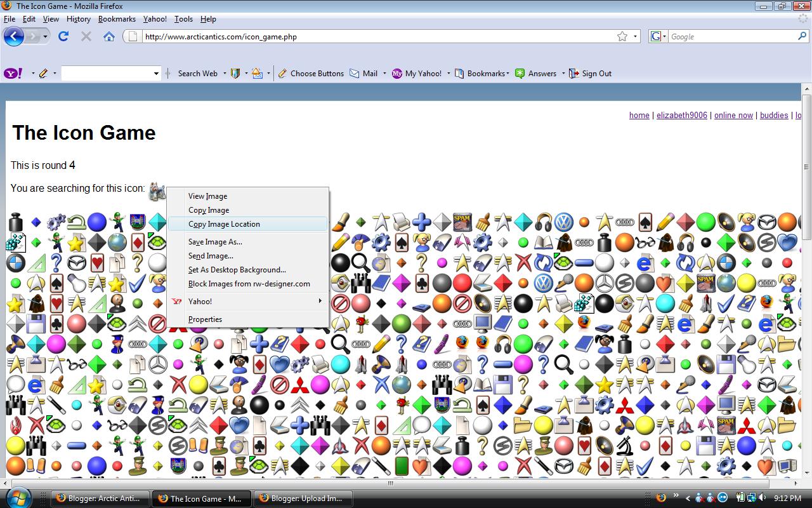Click the target icon being searched for
The image size is (812, 508).
pos(157,190)
